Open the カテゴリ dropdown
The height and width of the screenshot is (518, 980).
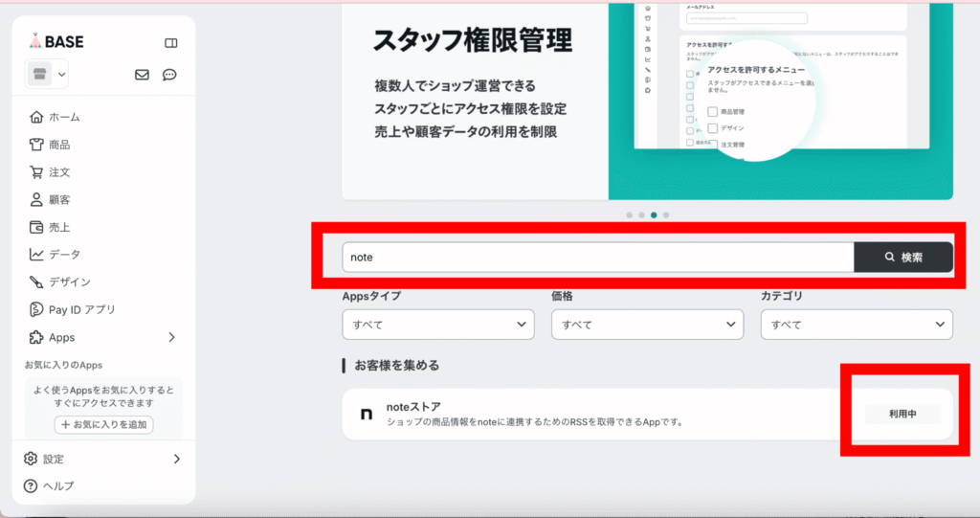point(857,325)
